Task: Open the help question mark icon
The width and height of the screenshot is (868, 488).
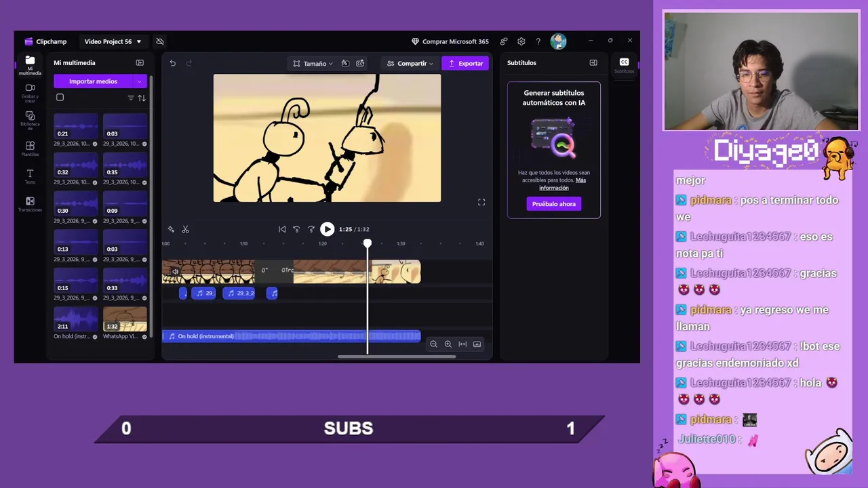Action: [x=538, y=41]
